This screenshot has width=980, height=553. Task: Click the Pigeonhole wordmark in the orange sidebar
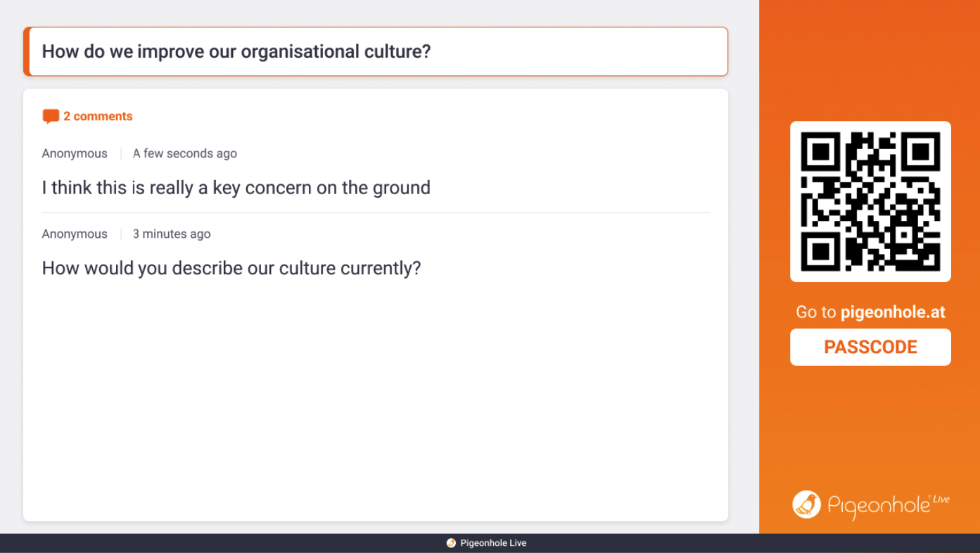point(879,507)
